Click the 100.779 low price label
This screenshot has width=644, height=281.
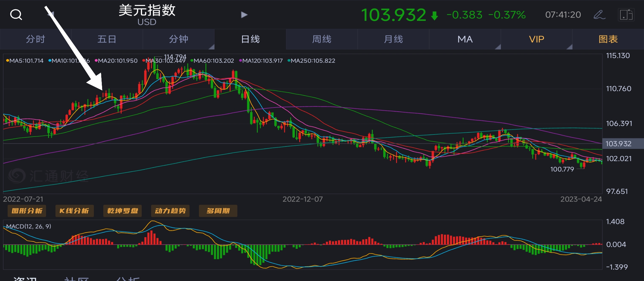(x=562, y=169)
